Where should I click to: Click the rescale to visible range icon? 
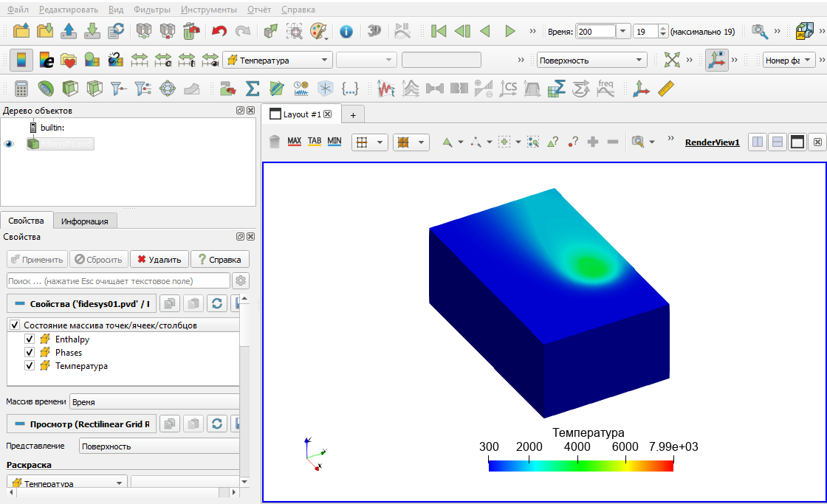coord(210,60)
